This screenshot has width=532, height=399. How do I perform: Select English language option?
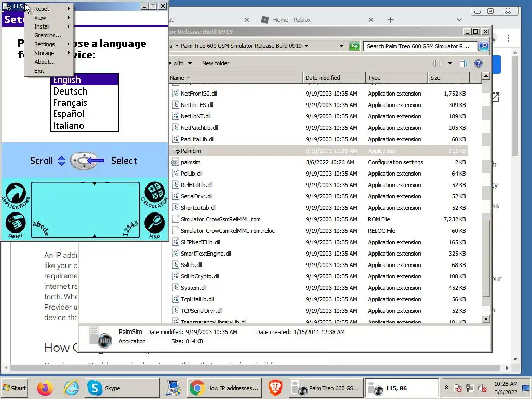[84, 80]
